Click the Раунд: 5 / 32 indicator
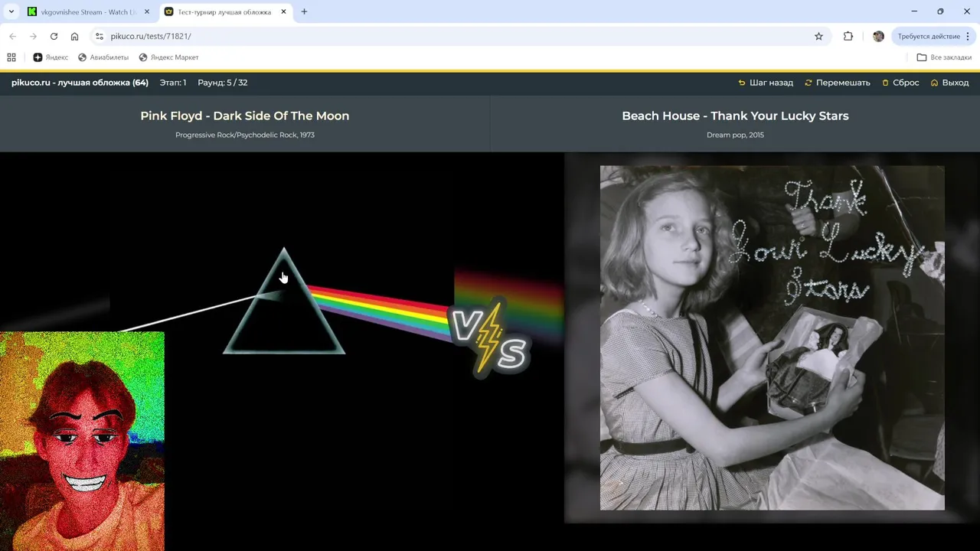This screenshot has width=980, height=551. coord(222,83)
